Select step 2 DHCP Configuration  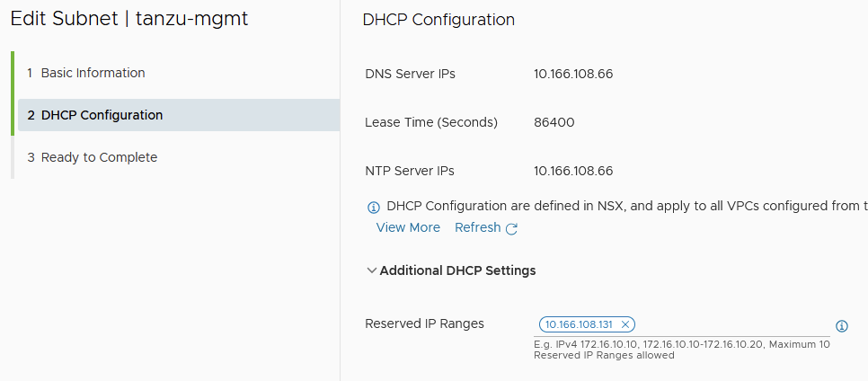point(102,115)
